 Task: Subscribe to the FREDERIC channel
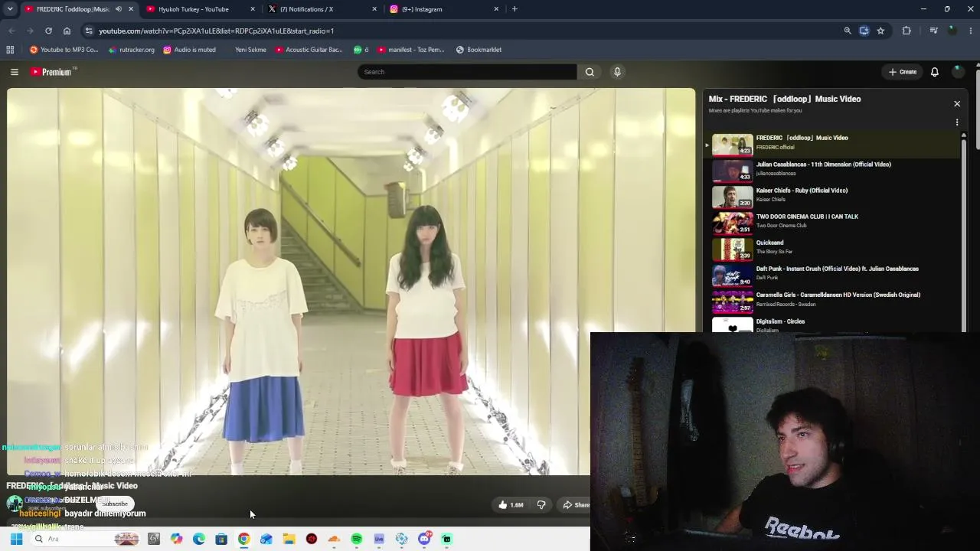115,504
